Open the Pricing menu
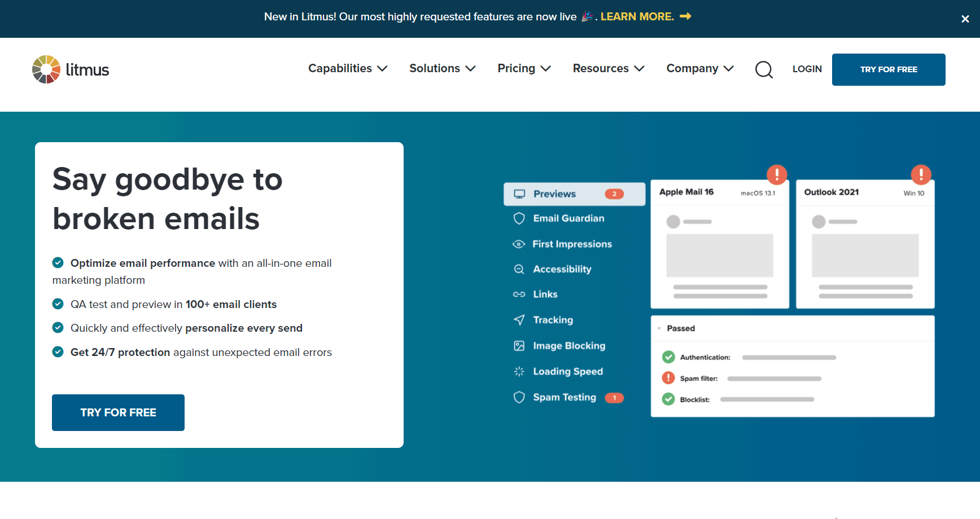 click(524, 68)
